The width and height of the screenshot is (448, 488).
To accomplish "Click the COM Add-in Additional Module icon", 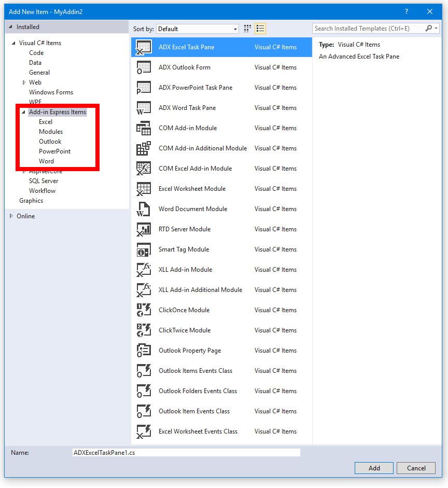I will pyautogui.click(x=144, y=148).
